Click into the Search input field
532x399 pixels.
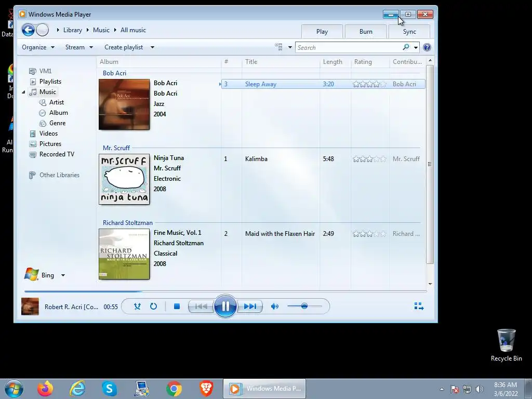coord(350,47)
